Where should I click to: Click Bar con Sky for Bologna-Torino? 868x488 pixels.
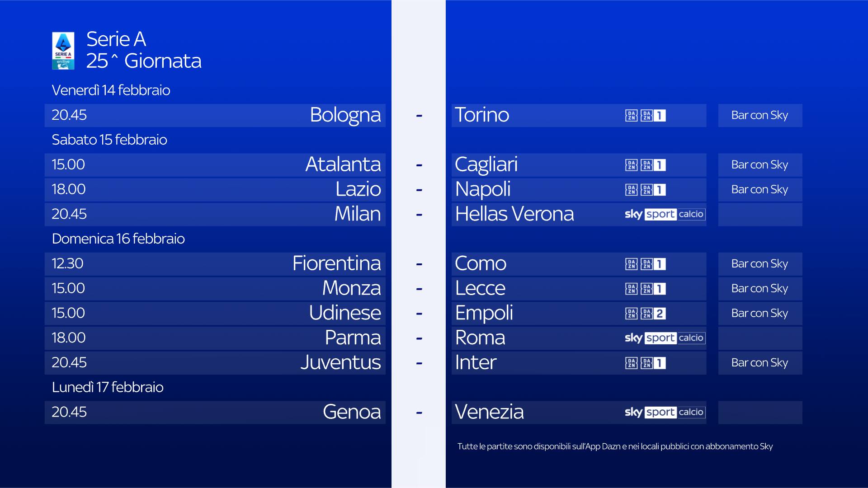(759, 116)
